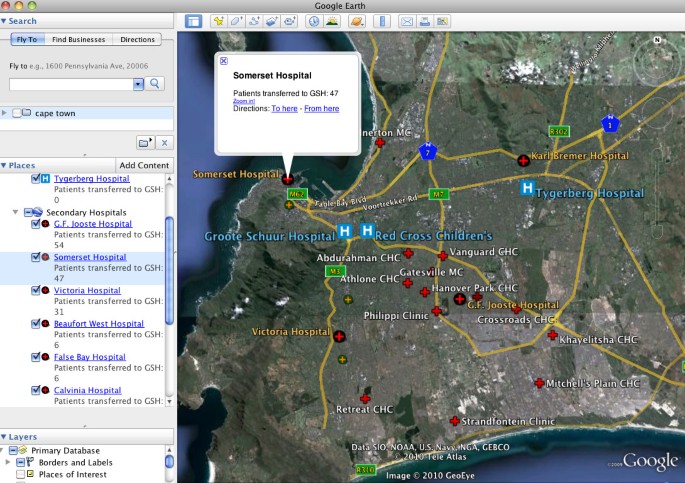
Task: Uncheck G.F. Jooste Hospital checkbox
Action: (x=36, y=224)
